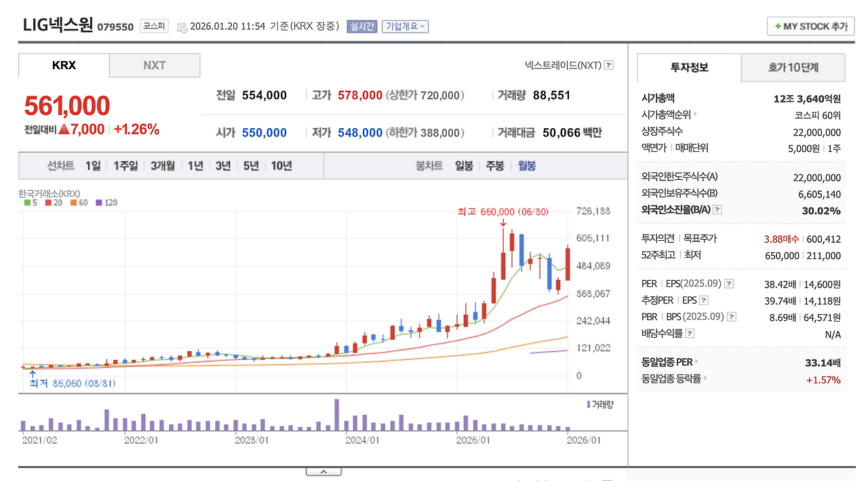868x481 pixels.
Task: Switch to the NXT tab
Action: (155, 65)
